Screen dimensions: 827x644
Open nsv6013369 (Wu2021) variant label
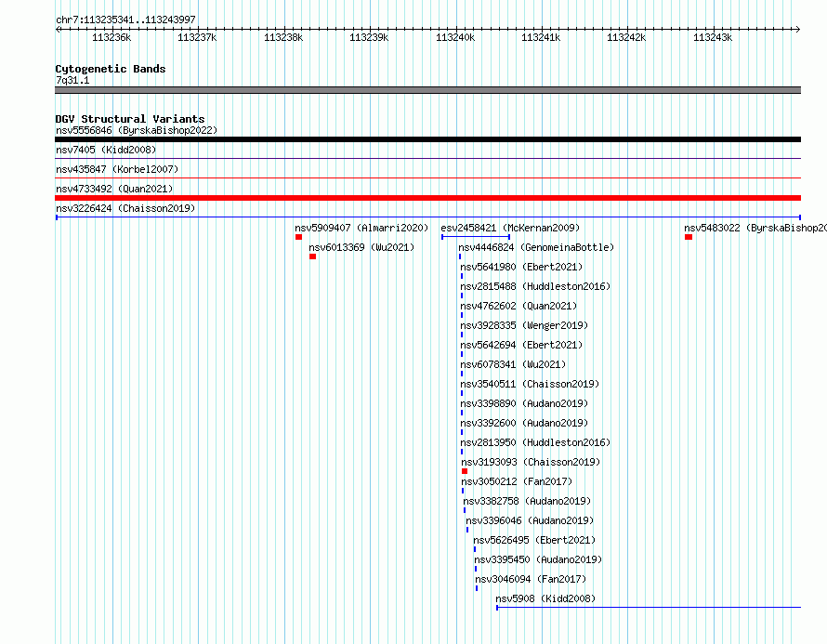(361, 247)
